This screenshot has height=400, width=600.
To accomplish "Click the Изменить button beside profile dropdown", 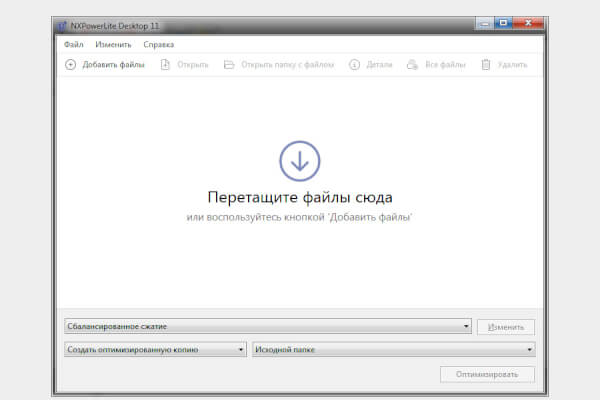I will [506, 327].
